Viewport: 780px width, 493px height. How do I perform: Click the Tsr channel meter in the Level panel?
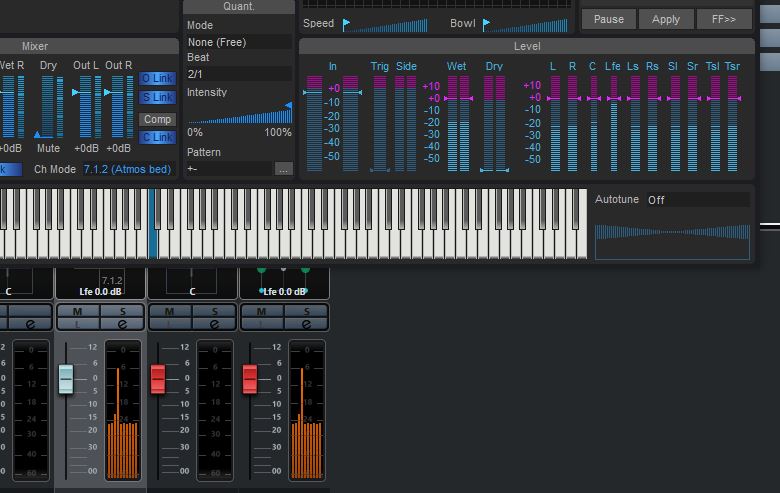[x=732, y=123]
